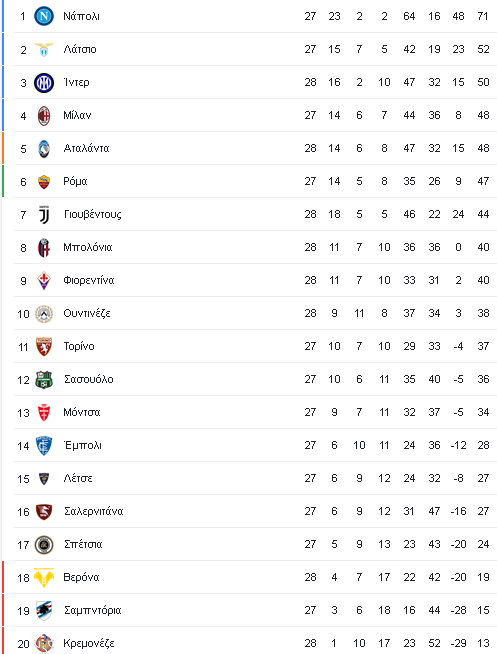Click the Έμπολι team name

(82, 445)
